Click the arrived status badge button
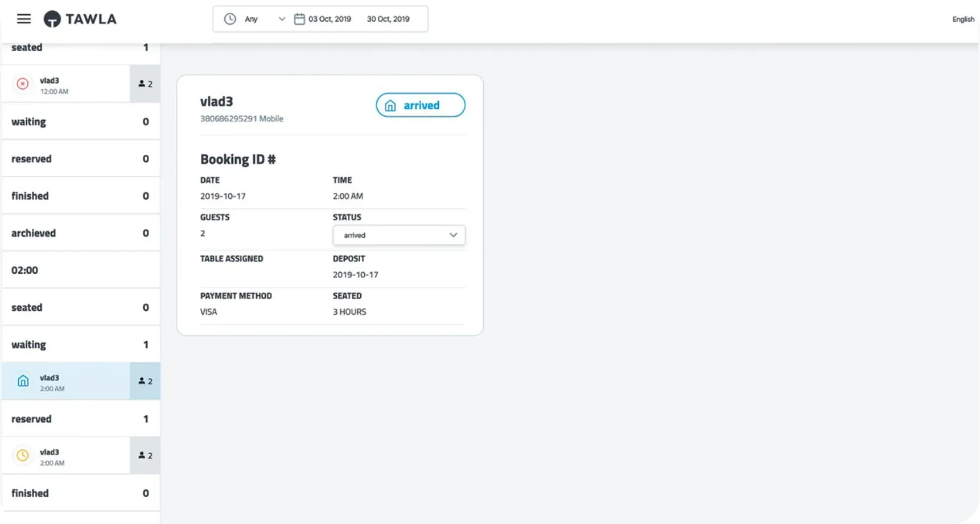Image resolution: width=980 pixels, height=524 pixels. click(x=420, y=105)
